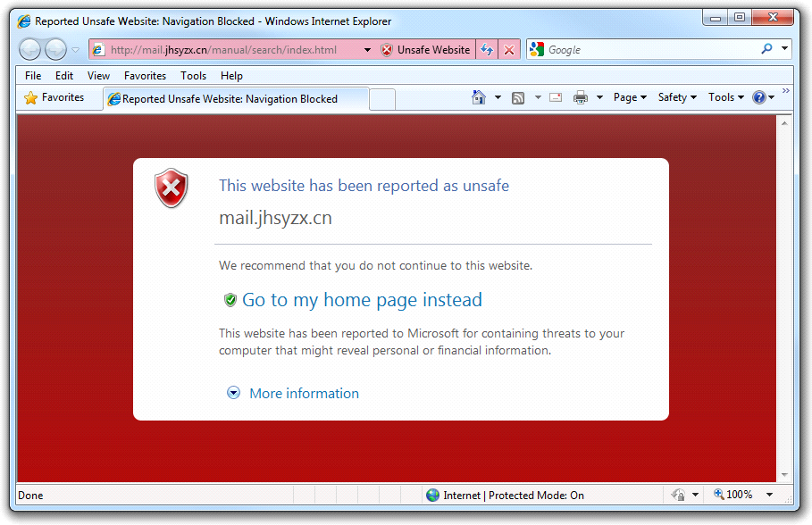Expand the address bar history dropdown
Image resolution: width=812 pixels, height=525 pixels.
pyautogui.click(x=367, y=50)
